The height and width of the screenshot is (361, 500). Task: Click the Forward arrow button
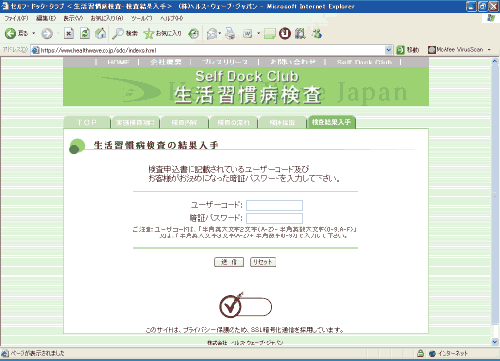coord(47,33)
